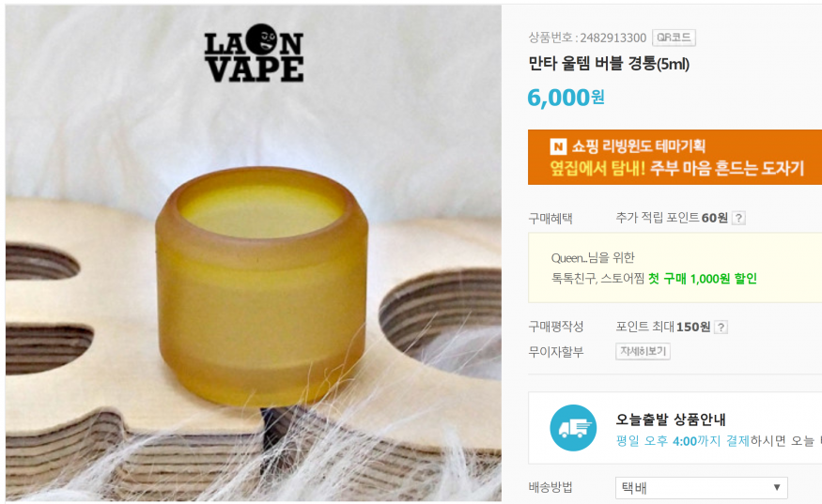Click the 첫 구매 1,000원 할인 link

[x=703, y=278]
